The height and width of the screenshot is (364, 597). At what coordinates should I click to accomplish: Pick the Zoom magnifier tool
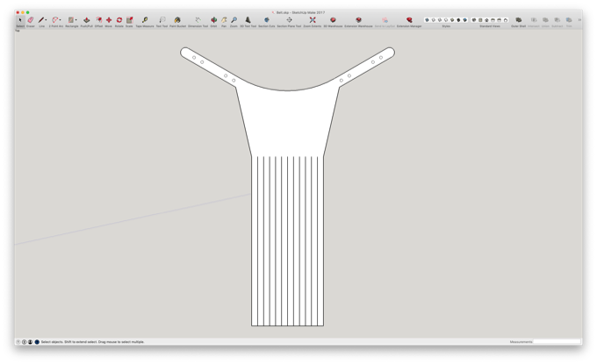click(x=234, y=20)
